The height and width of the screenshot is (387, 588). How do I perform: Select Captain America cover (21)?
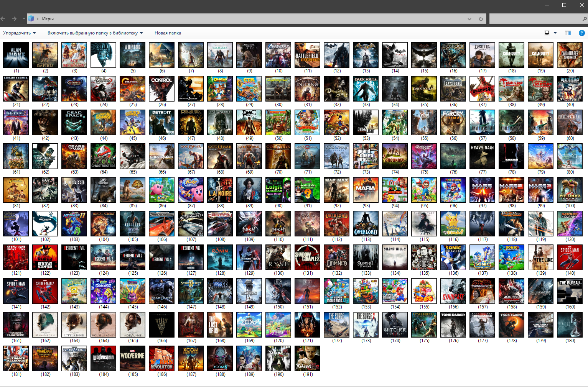tap(16, 89)
